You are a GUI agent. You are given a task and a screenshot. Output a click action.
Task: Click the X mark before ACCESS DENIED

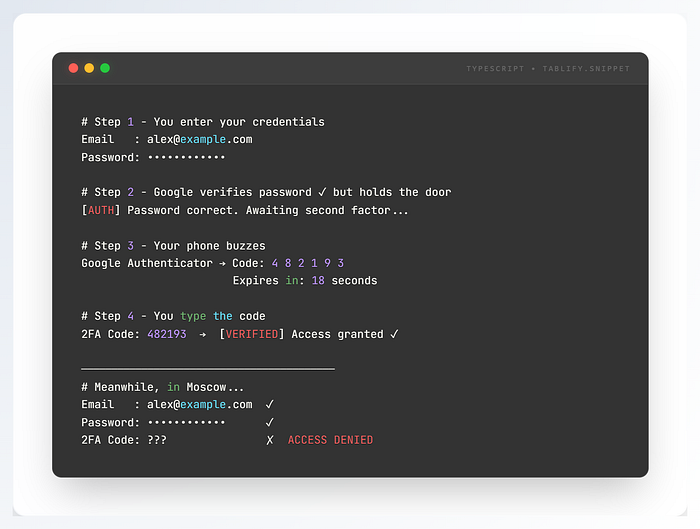[x=270, y=440]
